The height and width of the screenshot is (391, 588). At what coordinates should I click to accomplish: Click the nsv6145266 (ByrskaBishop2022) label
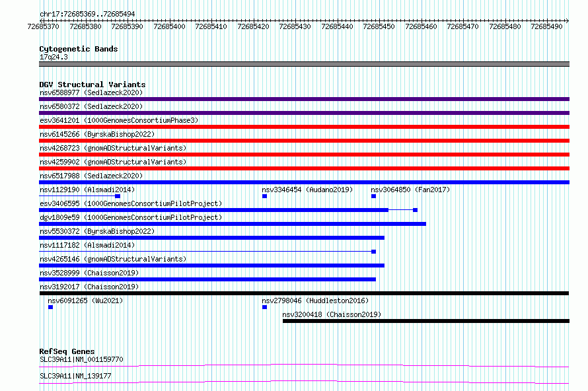pyautogui.click(x=97, y=134)
